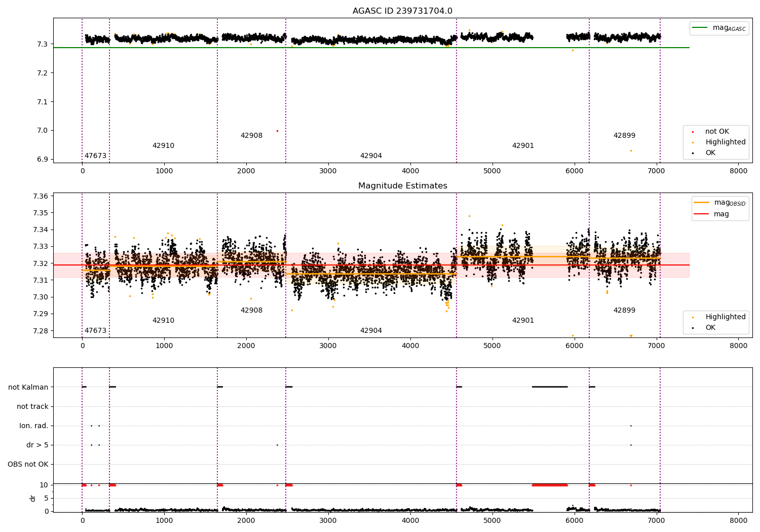Click the 7.29 y-axis tick label
Viewport: 760px width, 532px height.
(40, 314)
